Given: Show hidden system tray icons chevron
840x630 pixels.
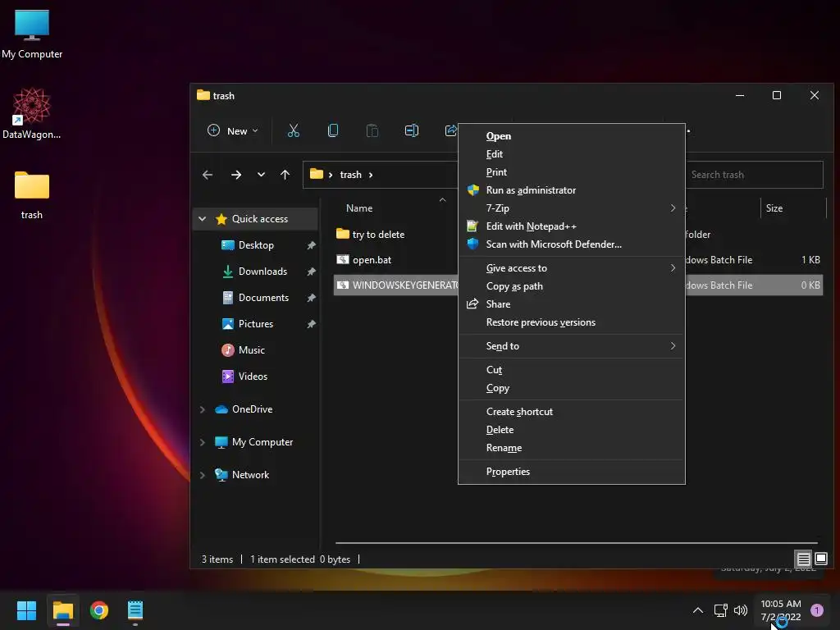Looking at the screenshot, I should 697,610.
